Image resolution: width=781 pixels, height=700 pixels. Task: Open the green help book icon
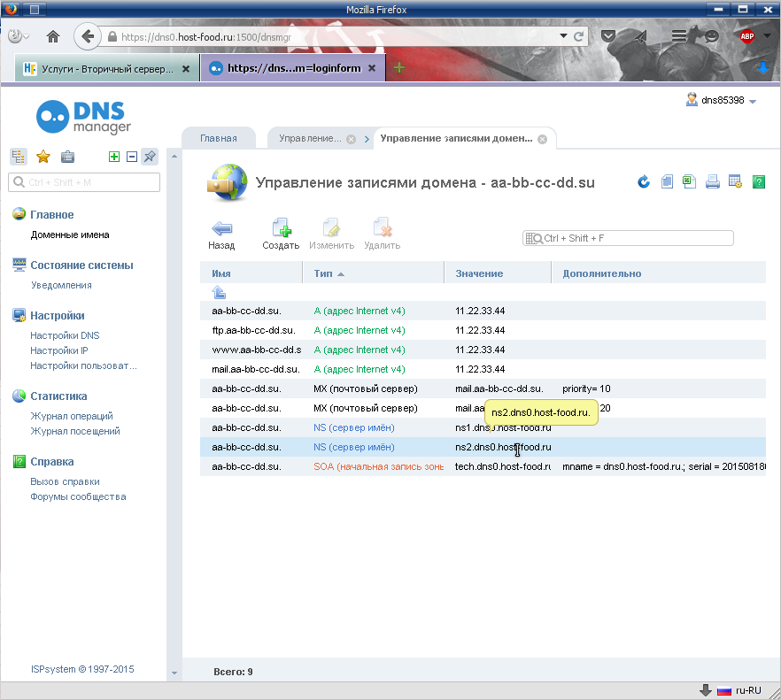point(758,182)
